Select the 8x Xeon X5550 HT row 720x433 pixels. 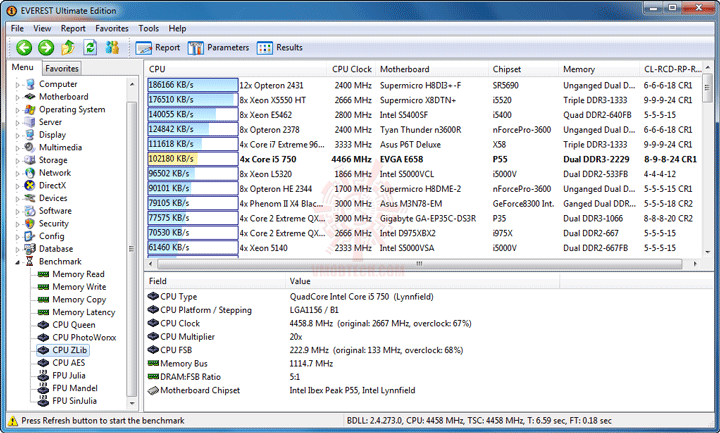tap(423, 100)
